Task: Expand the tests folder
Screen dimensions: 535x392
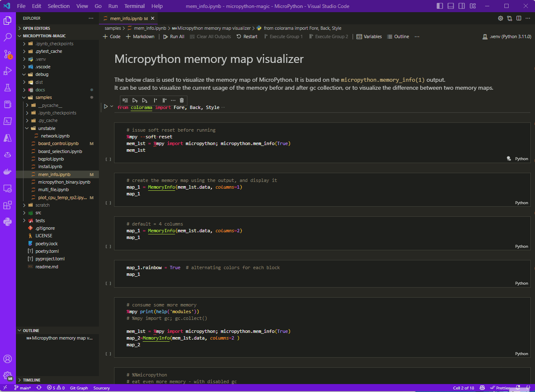Action: (57, 221)
